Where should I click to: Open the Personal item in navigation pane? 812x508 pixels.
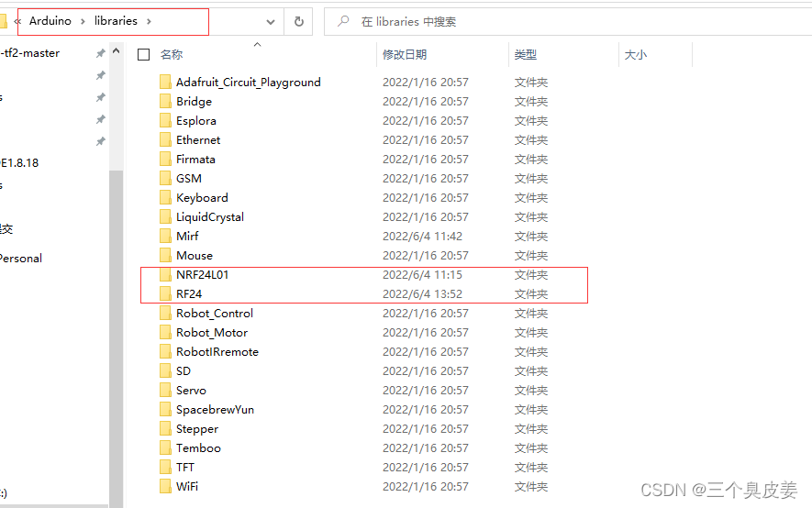pyautogui.click(x=21, y=259)
